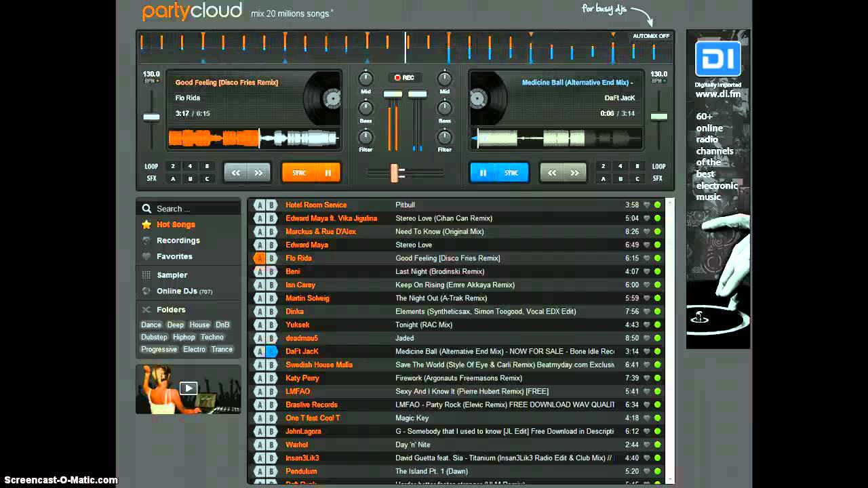The image size is (868, 488).
Task: Open Folders section
Action: tap(171, 310)
